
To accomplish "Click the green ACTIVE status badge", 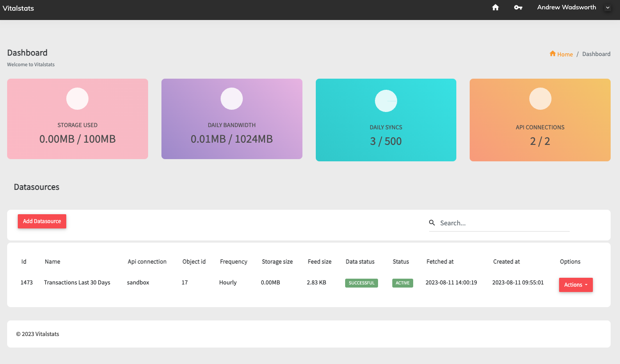I will (x=403, y=283).
